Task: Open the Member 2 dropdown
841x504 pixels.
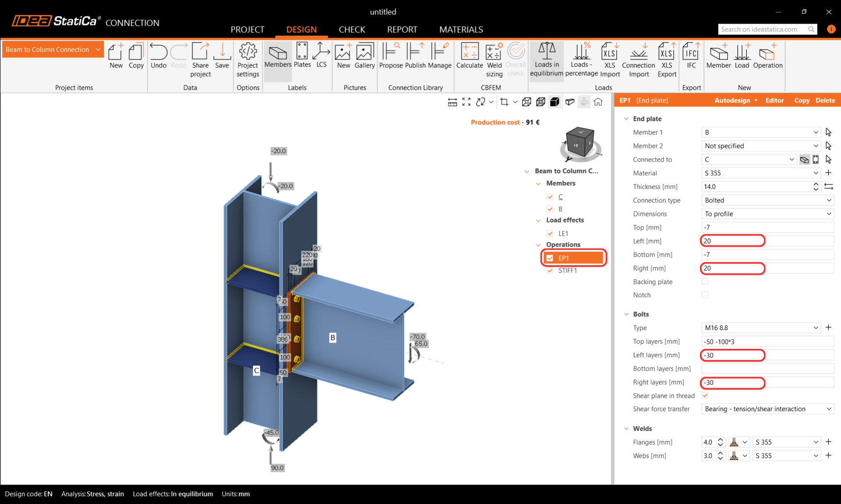Action: 761,146
